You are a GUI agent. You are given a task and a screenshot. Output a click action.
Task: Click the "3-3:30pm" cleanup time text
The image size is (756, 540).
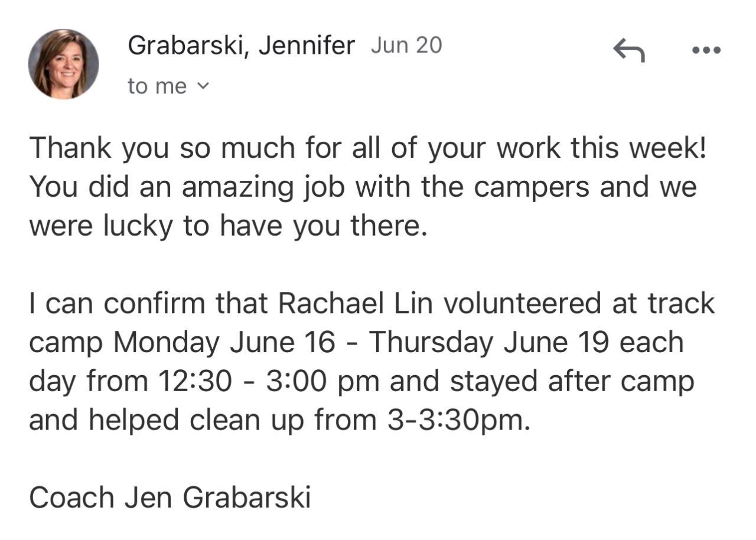pyautogui.click(x=459, y=421)
